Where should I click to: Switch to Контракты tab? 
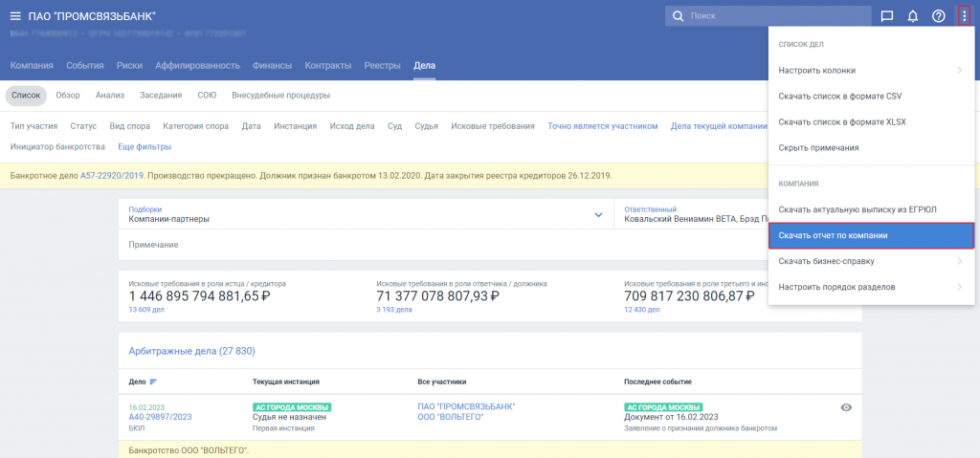coord(328,66)
